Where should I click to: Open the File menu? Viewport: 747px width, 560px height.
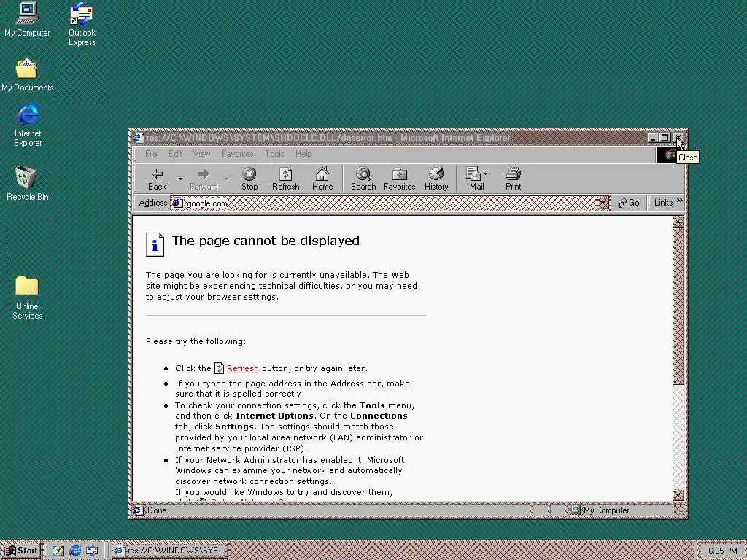(x=151, y=154)
